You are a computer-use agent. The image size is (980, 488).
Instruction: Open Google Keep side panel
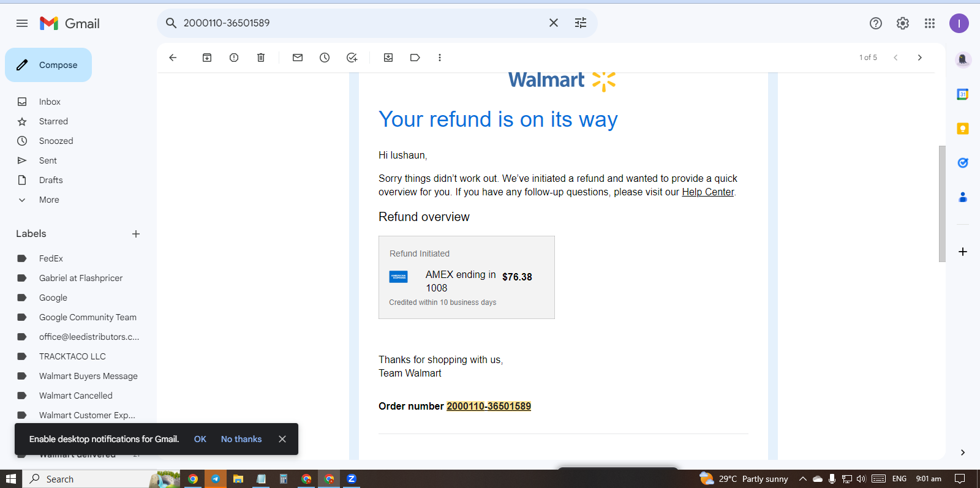coord(963,129)
